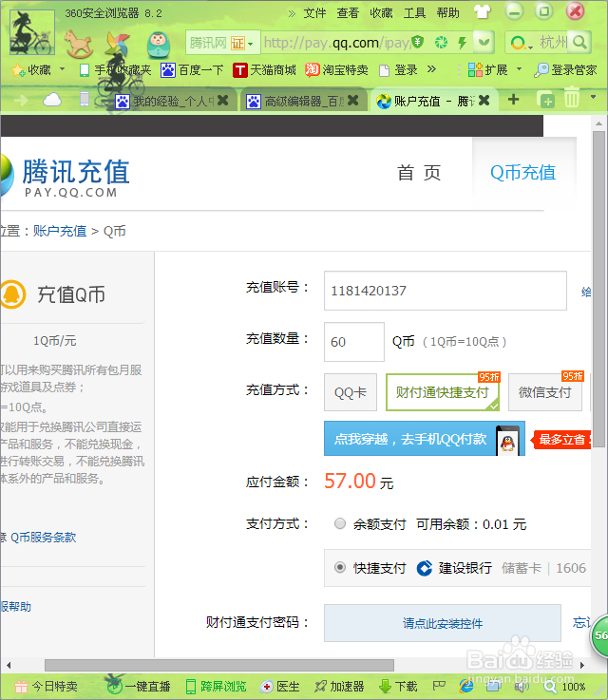Click scroll-right arrow on horizontal scrollbar
Image resolution: width=608 pixels, height=700 pixels.
coord(582,665)
